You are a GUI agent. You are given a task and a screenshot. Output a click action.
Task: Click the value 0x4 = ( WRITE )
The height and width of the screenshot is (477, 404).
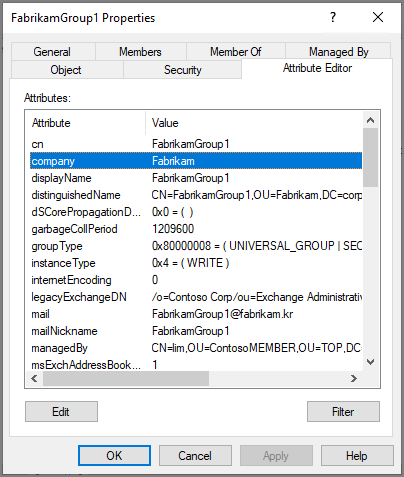click(190, 263)
